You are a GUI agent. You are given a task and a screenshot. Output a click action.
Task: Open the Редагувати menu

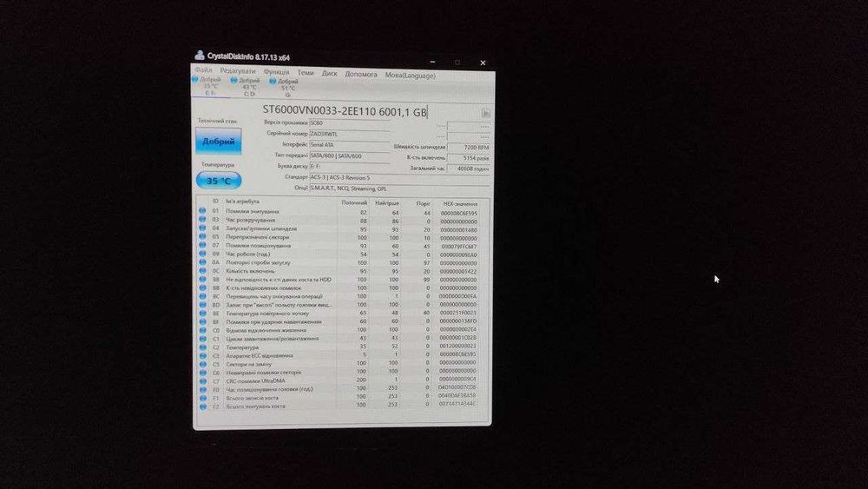[238, 71]
